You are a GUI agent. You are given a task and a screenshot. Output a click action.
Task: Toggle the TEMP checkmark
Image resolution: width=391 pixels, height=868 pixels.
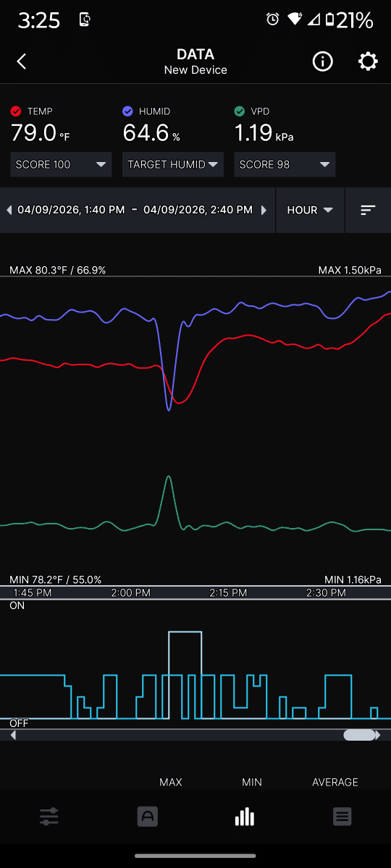tap(16, 111)
